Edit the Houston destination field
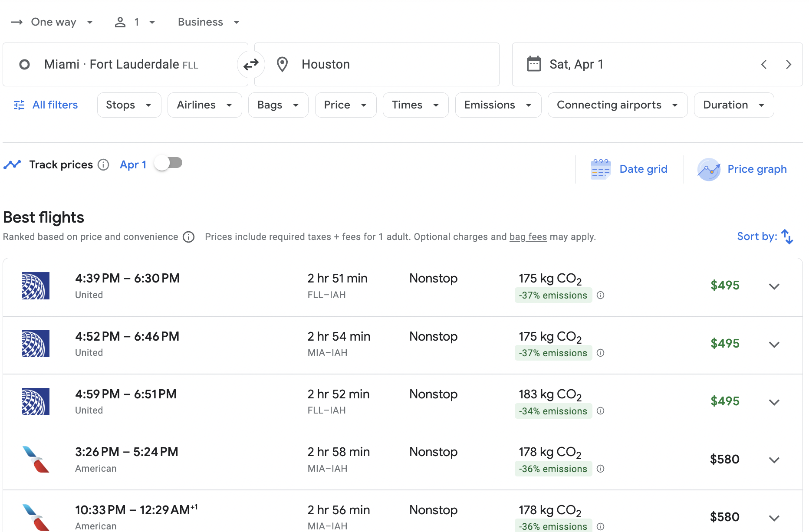 pyautogui.click(x=377, y=65)
